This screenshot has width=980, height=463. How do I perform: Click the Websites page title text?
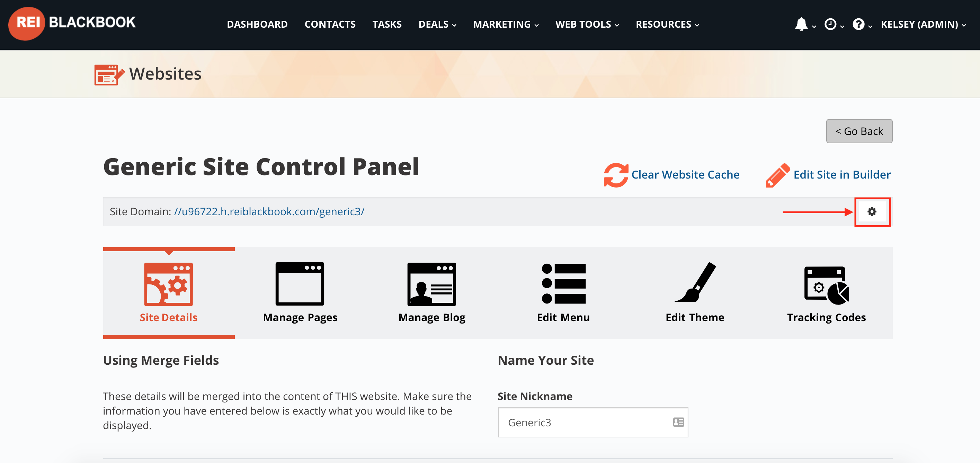point(165,74)
